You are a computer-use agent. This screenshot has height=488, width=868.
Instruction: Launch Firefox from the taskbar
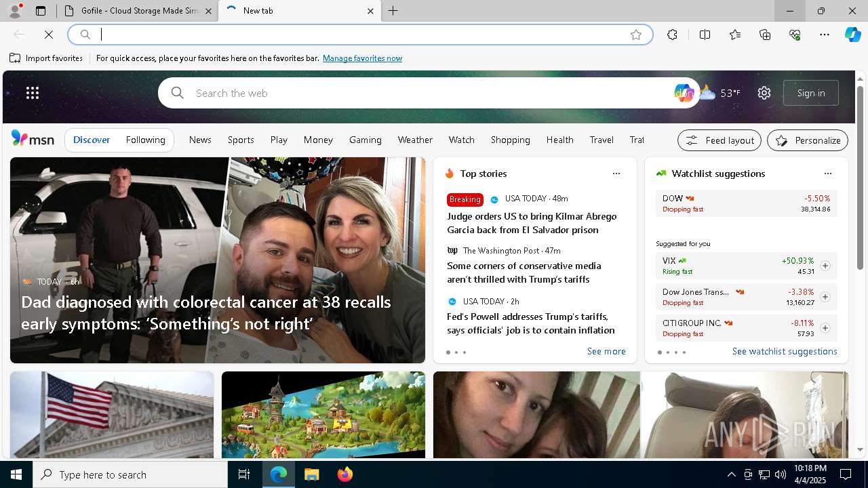[x=344, y=474]
